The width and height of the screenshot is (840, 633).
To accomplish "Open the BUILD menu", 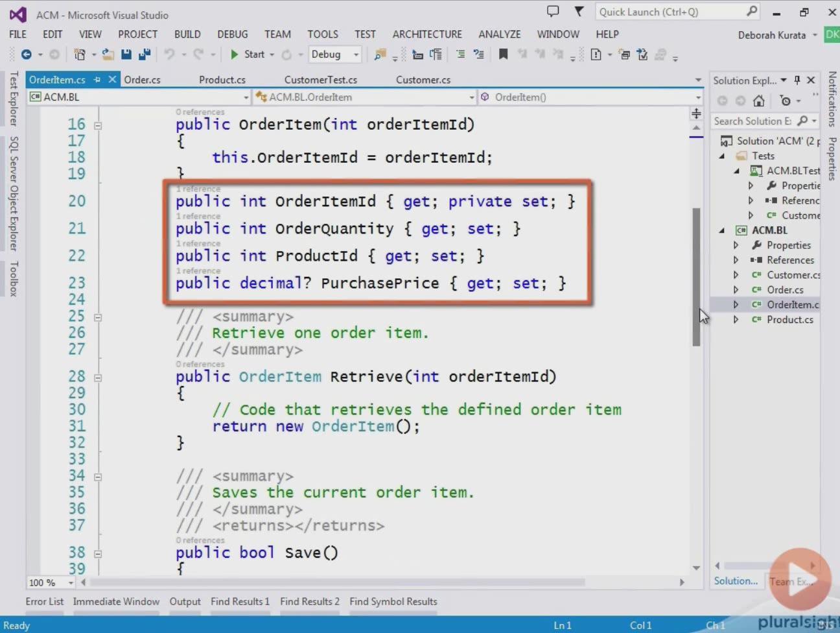I will tap(187, 34).
